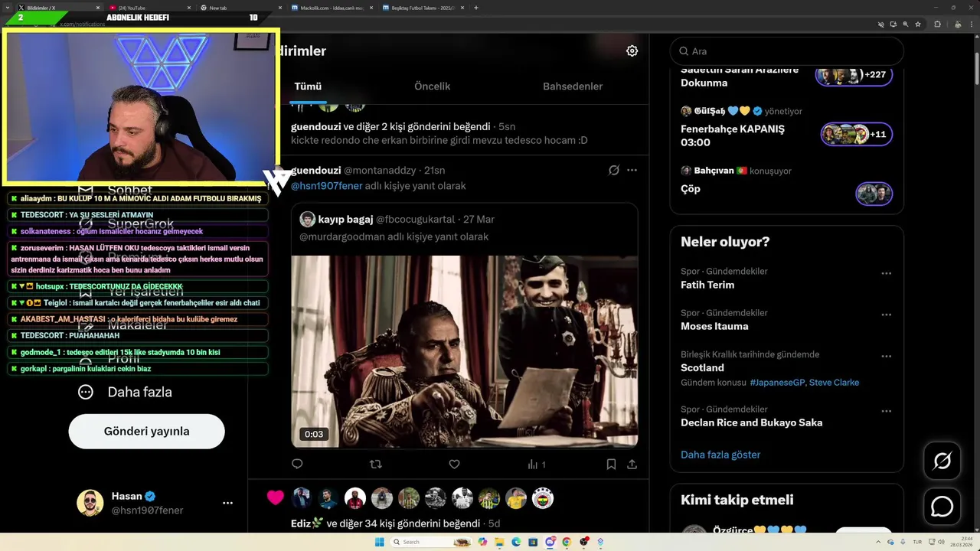Open Copilot icon on taskbar

[x=482, y=542]
